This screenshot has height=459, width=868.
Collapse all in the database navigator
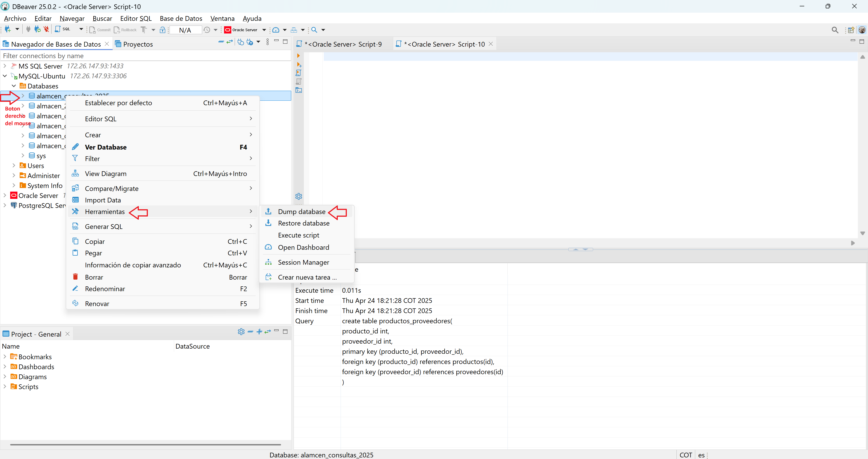pyautogui.click(x=221, y=42)
